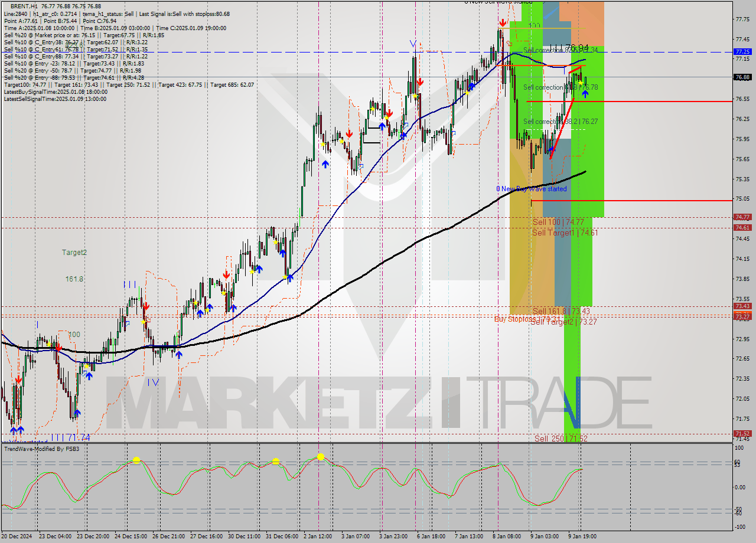Click the blue up arrow near 7 Jan 13:00
The width and height of the screenshot is (756, 543).
pyautogui.click(x=472, y=86)
